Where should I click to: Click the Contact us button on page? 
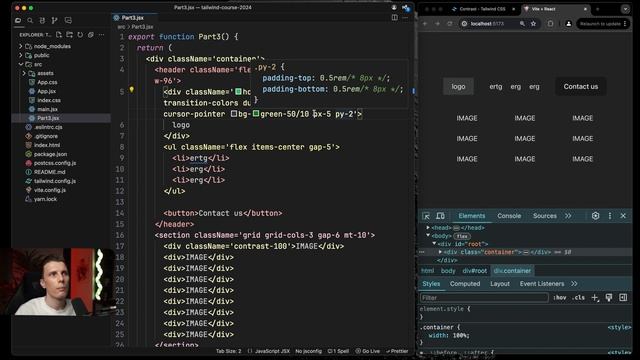[580, 87]
